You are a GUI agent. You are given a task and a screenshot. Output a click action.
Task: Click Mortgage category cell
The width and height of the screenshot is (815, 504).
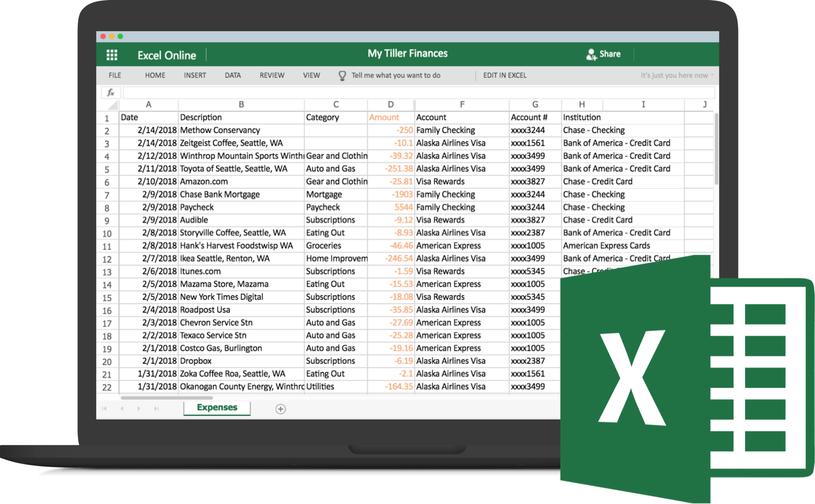click(336, 195)
